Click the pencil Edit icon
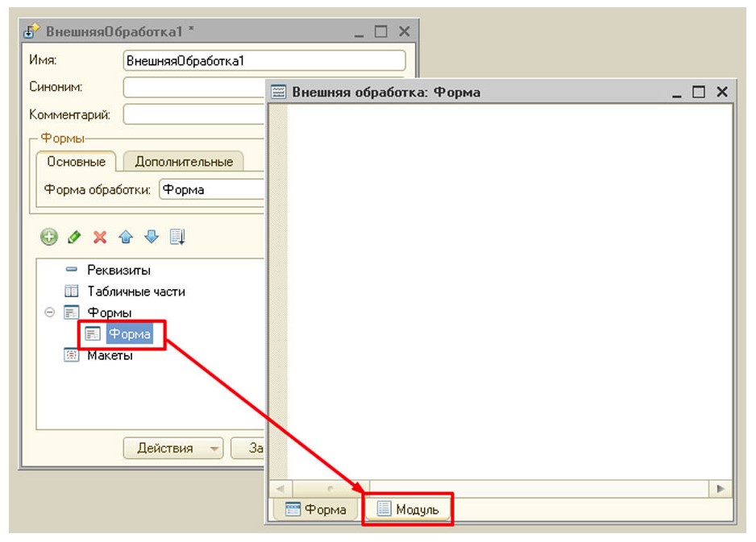Viewport: 756px width, 542px height. pyautogui.click(x=74, y=237)
